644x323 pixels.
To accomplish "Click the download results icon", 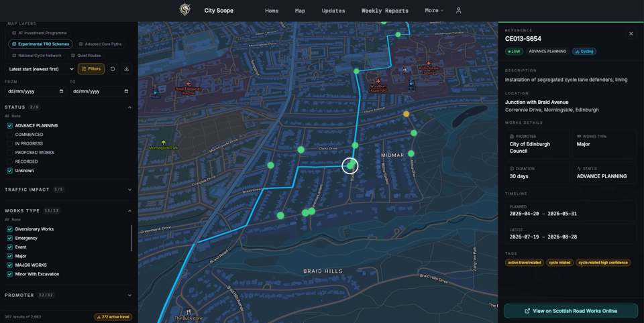I will click(126, 69).
